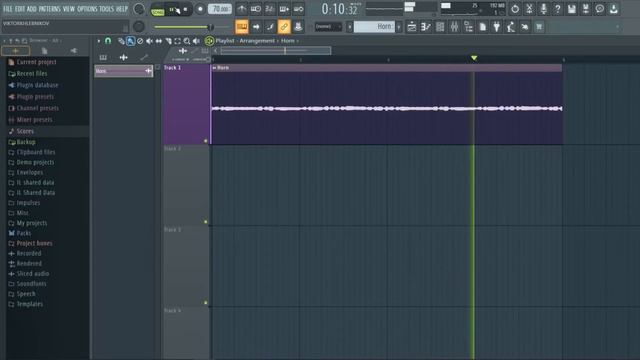Open the FILE menu

click(7, 9)
